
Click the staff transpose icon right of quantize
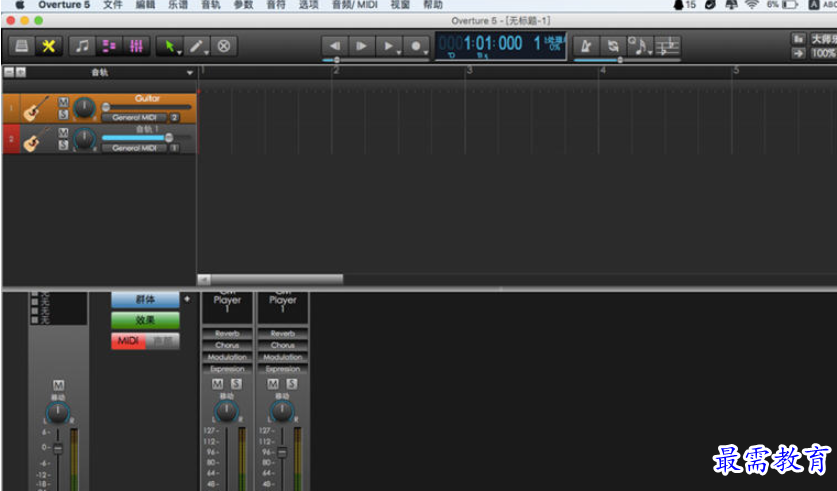[667, 46]
